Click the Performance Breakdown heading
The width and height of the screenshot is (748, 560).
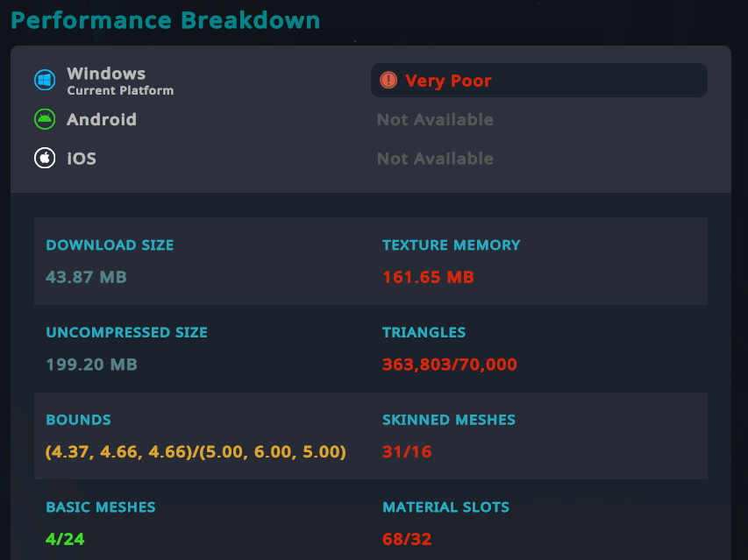pos(166,20)
